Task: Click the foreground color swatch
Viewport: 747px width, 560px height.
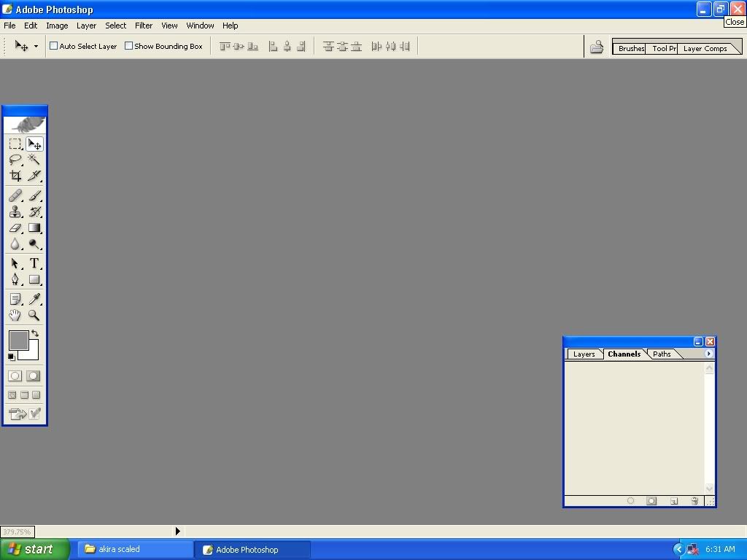Action: [18, 340]
